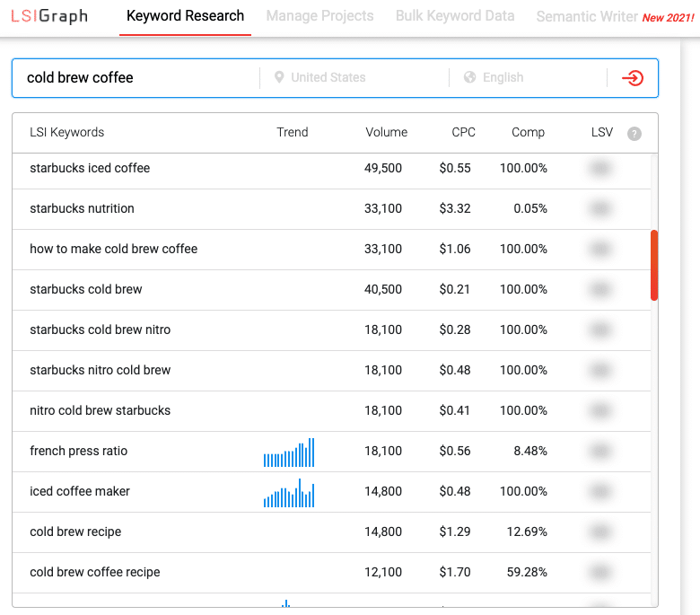Click comp value 59.28%
Image resolution: width=700 pixels, height=615 pixels.
pos(527,572)
